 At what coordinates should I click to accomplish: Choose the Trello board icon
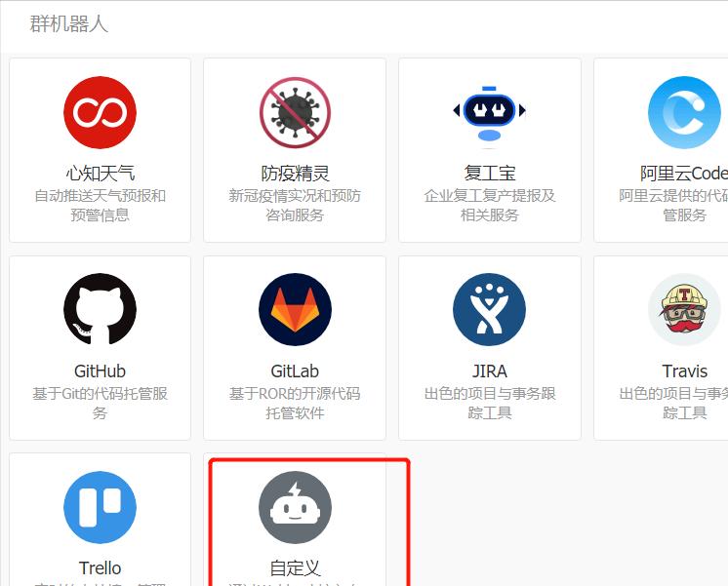100,507
